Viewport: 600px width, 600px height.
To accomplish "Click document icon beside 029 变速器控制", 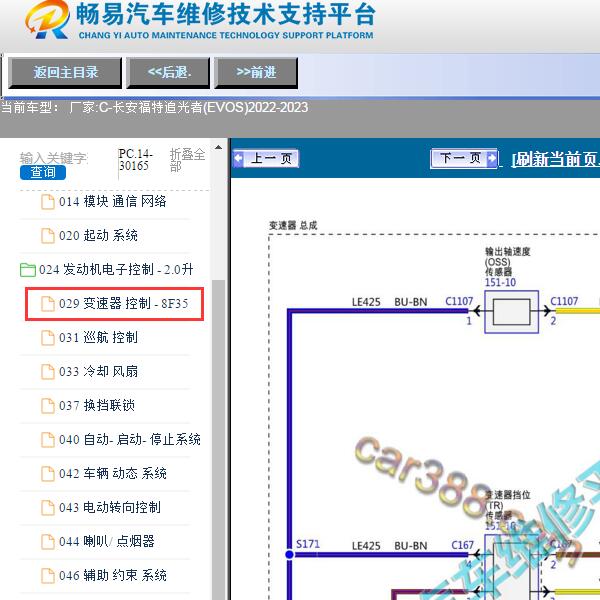I will [47, 304].
